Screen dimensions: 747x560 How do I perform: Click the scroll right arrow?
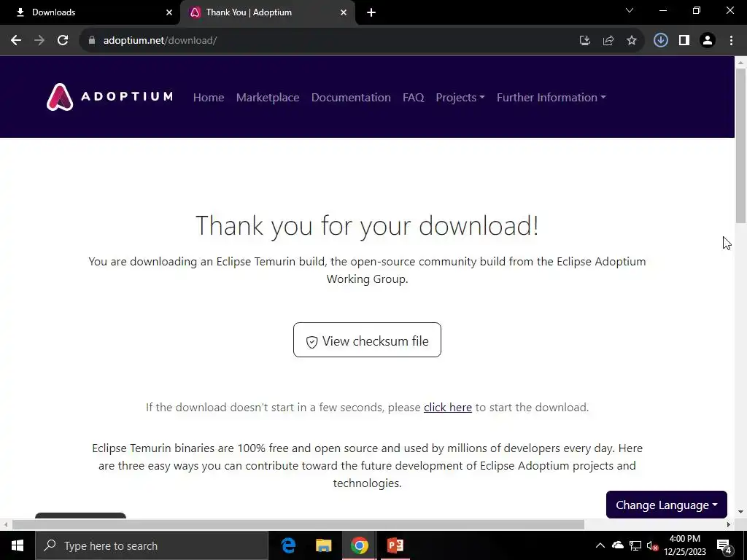[x=729, y=525]
